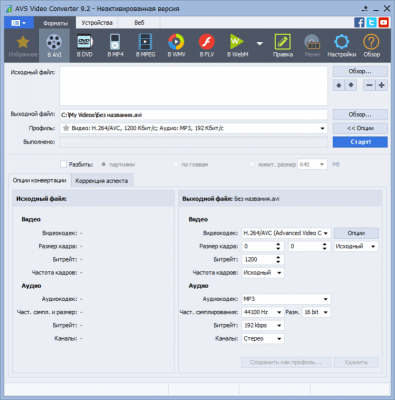Switch to the Устройства tab

point(97,23)
